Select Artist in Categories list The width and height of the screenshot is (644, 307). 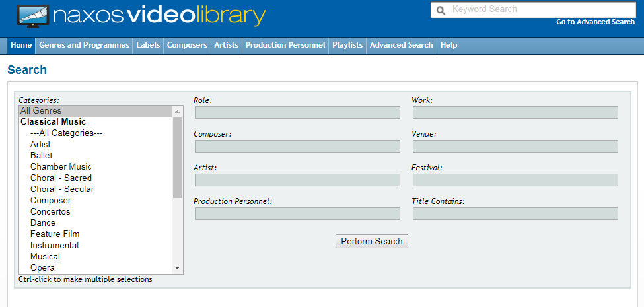pyautogui.click(x=95, y=145)
